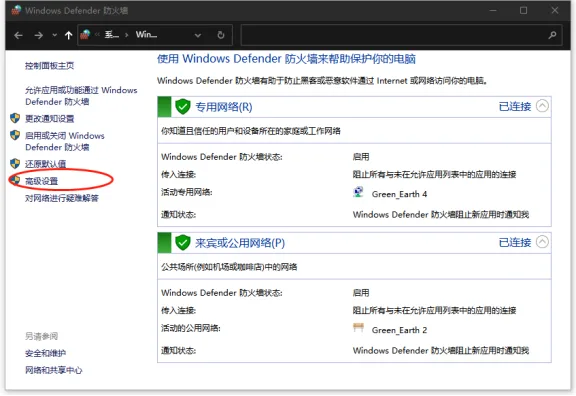The width and height of the screenshot is (576, 396).
Task: Refresh the page with the refresh icon
Action: tap(221, 35)
